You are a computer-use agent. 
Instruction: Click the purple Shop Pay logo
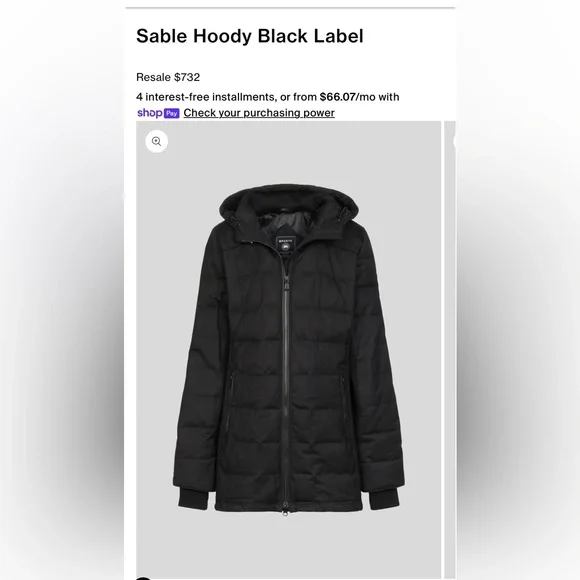point(158,113)
